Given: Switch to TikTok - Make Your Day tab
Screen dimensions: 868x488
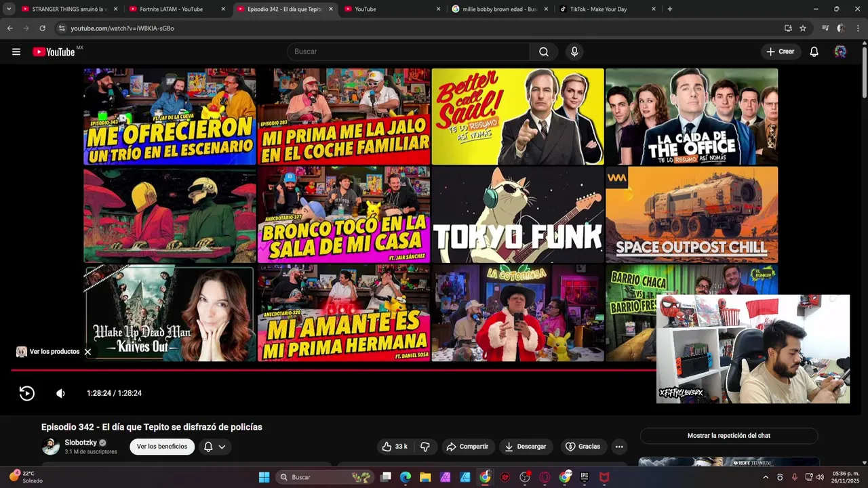Looking at the screenshot, I should (607, 9).
